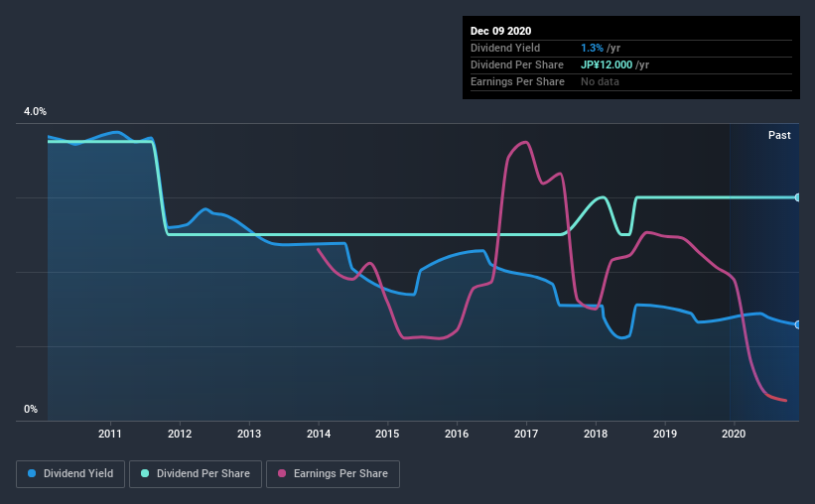Click the Past region label
815x504 pixels.
pos(779,135)
